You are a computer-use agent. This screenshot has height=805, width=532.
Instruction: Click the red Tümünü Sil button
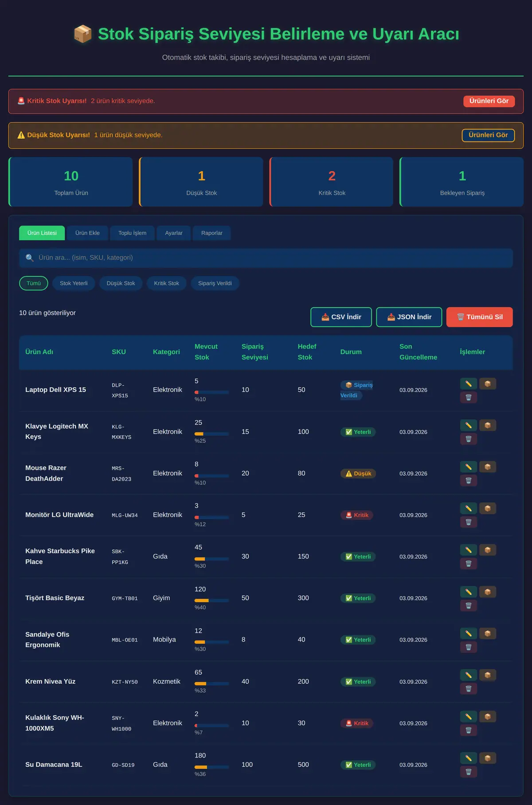click(x=480, y=317)
